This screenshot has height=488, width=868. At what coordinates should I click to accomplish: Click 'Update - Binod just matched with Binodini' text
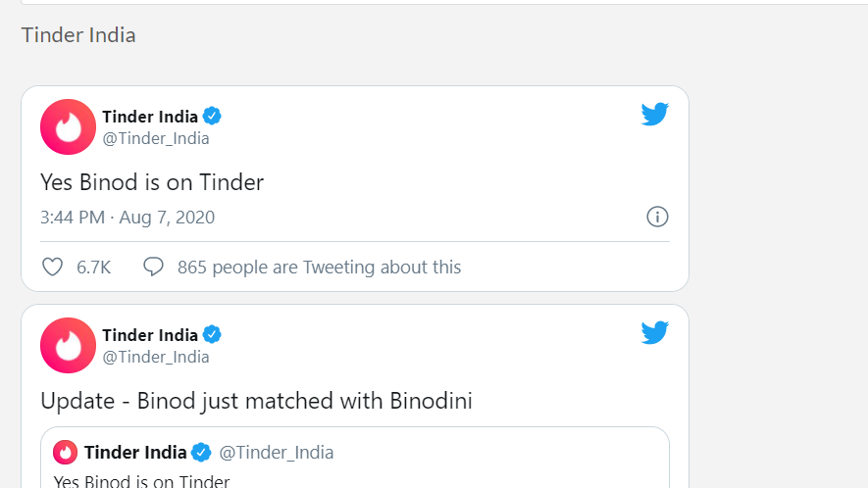[x=256, y=401]
